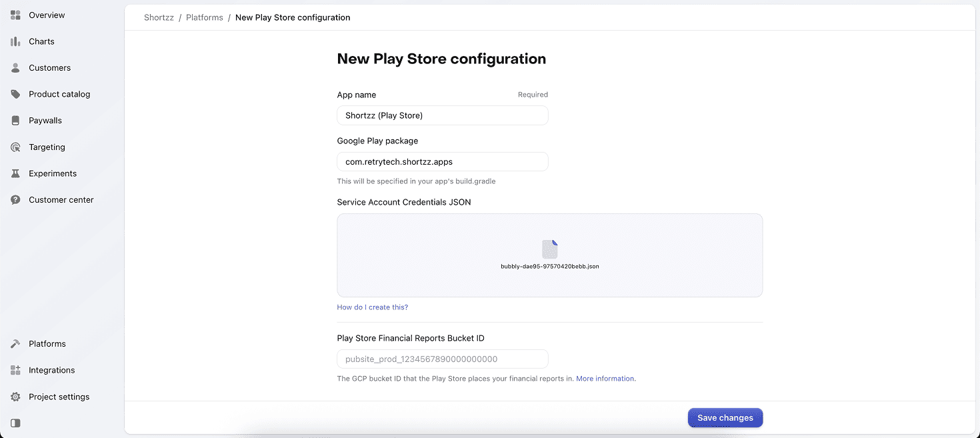Viewport: 980px width, 438px height.
Task: Go to Shortzz breadcrumb link
Action: (159, 17)
